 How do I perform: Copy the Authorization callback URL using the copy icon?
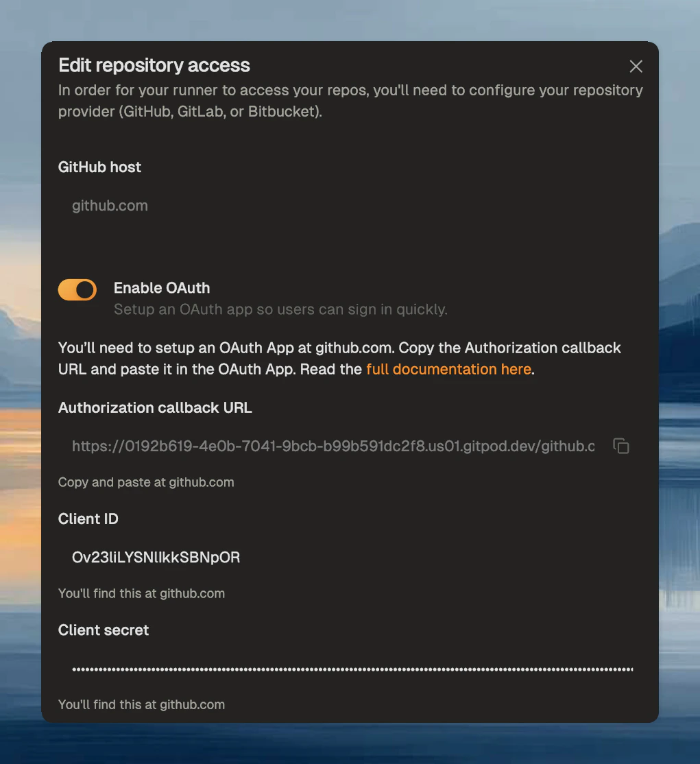point(620,446)
